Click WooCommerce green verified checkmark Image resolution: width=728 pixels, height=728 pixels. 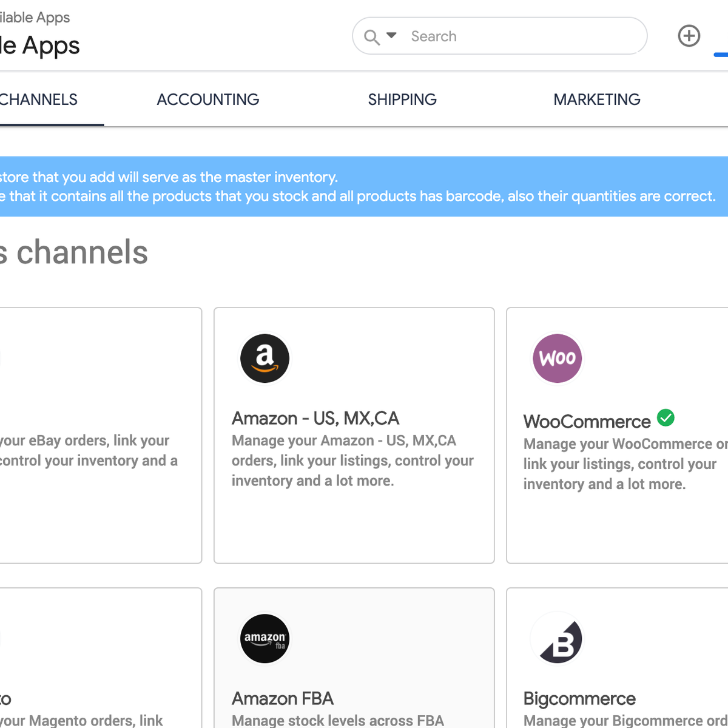pyautogui.click(x=666, y=418)
